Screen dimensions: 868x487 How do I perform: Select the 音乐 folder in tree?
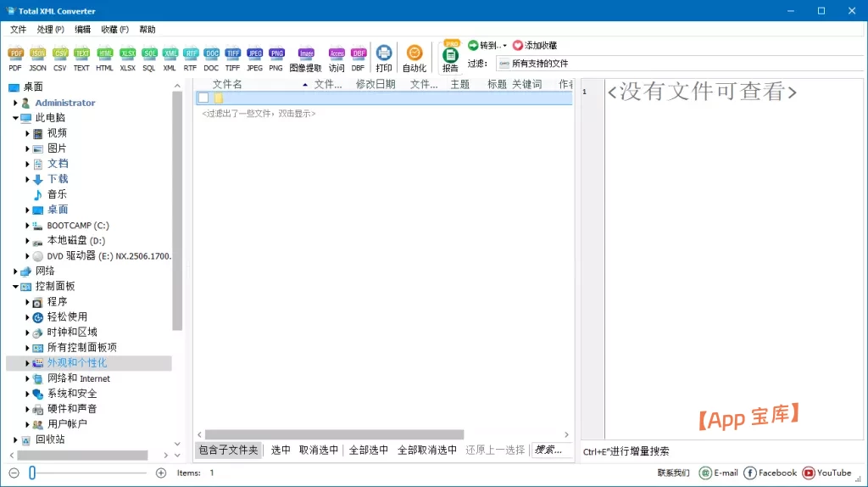[x=57, y=194]
